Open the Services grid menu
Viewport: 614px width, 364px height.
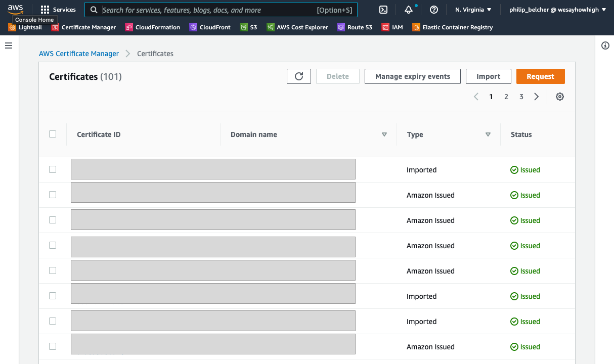(58, 10)
